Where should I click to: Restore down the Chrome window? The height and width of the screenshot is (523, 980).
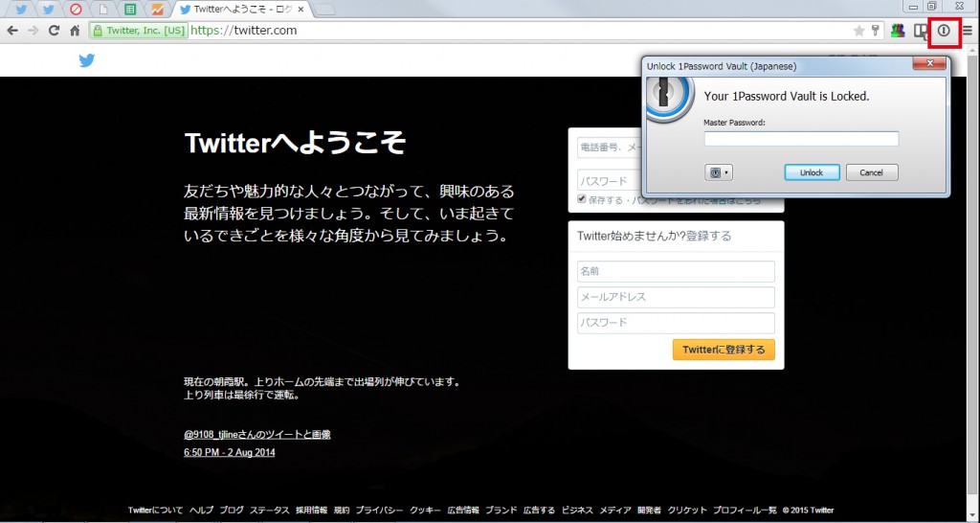tap(932, 7)
